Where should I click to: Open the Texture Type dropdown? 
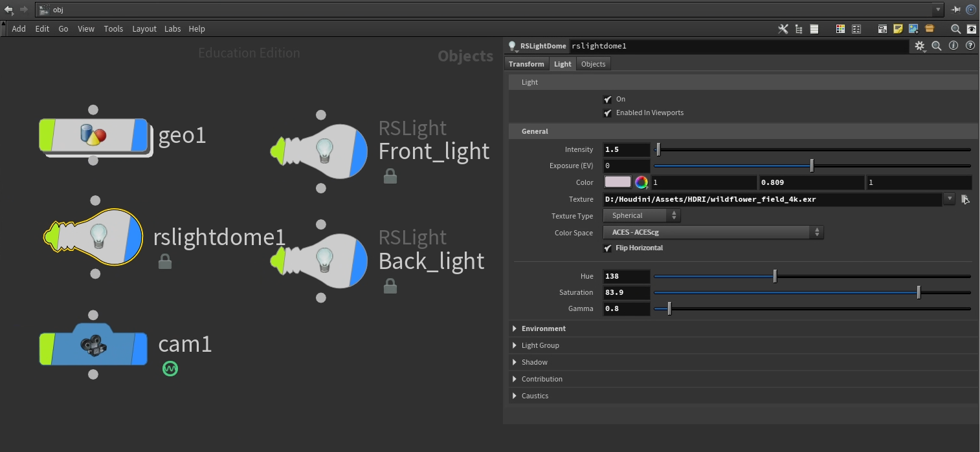pyautogui.click(x=641, y=215)
